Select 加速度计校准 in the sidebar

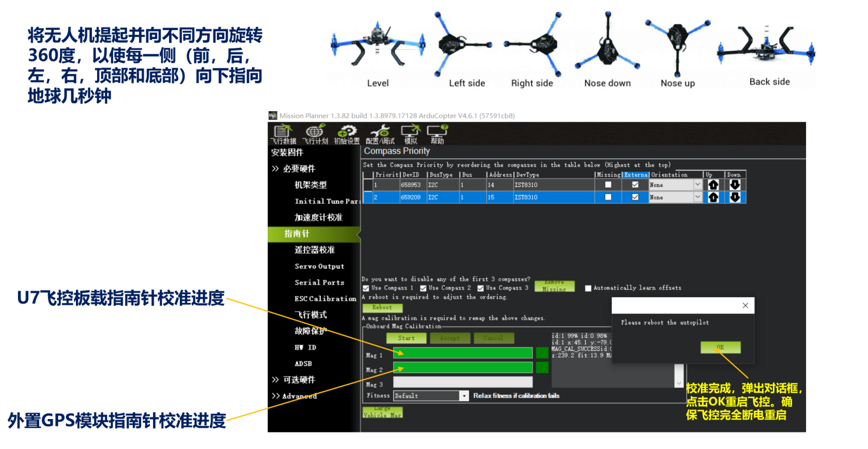click(x=318, y=218)
